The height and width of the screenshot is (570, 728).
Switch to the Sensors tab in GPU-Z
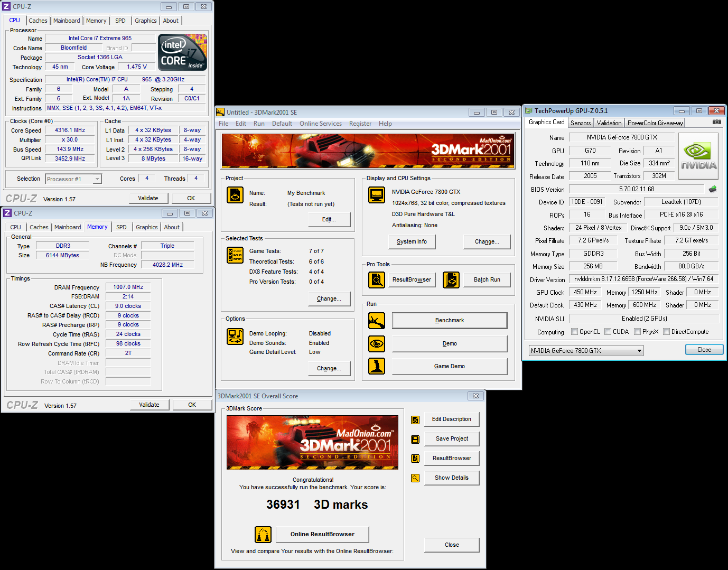click(x=581, y=123)
